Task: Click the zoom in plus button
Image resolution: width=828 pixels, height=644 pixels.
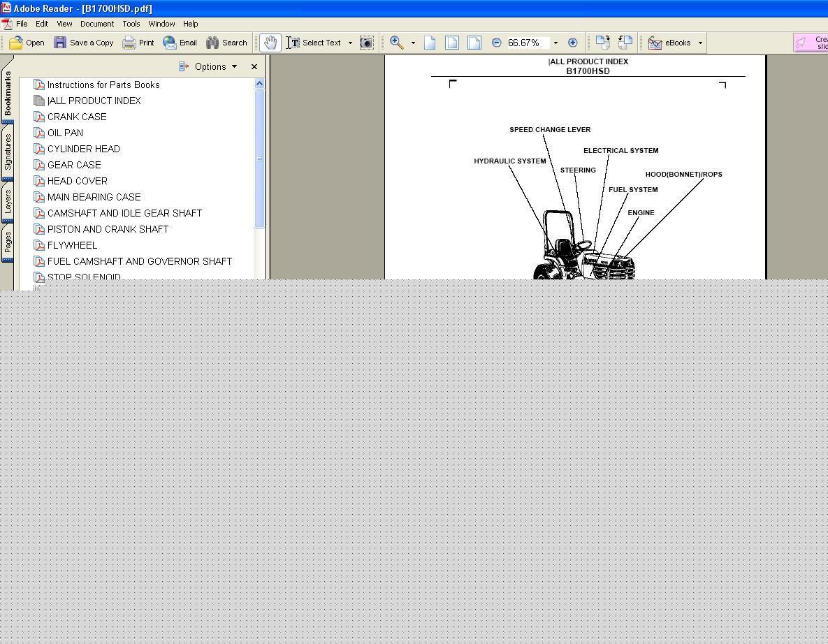Action: [x=572, y=43]
